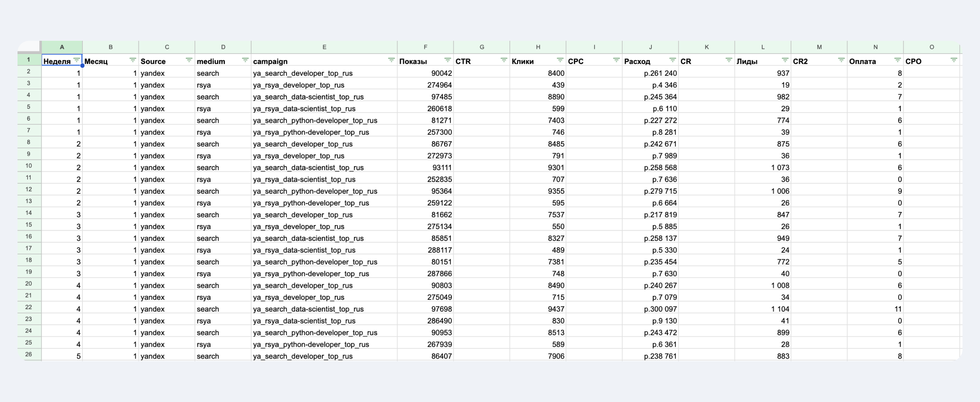Viewport: 980px width, 402px height.
Task: Open filter for campaign column
Action: click(x=391, y=60)
